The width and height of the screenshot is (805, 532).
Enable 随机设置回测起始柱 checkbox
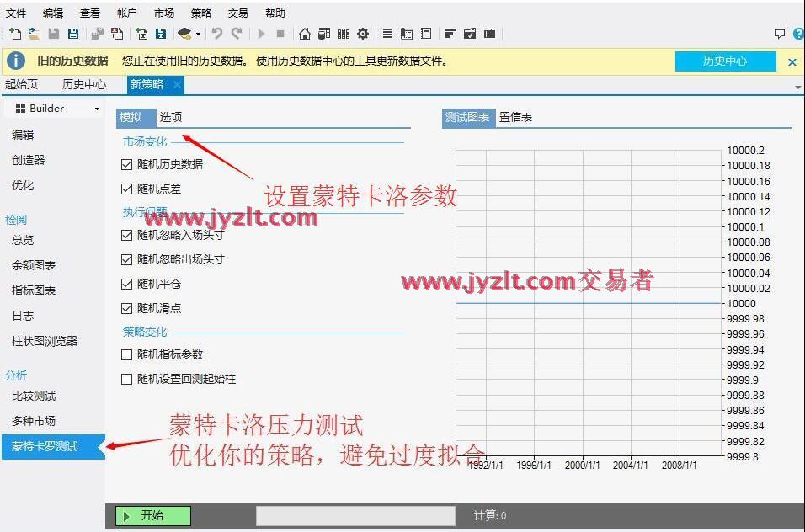[126, 379]
